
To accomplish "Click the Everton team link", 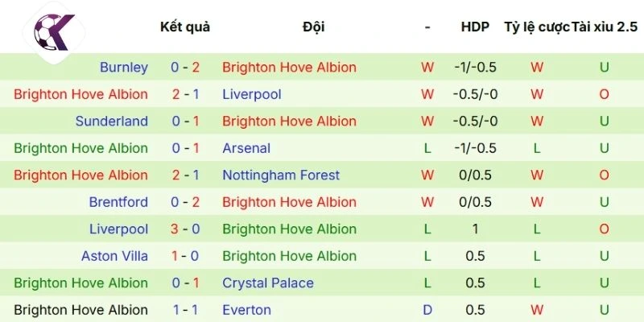I will pos(246,310).
